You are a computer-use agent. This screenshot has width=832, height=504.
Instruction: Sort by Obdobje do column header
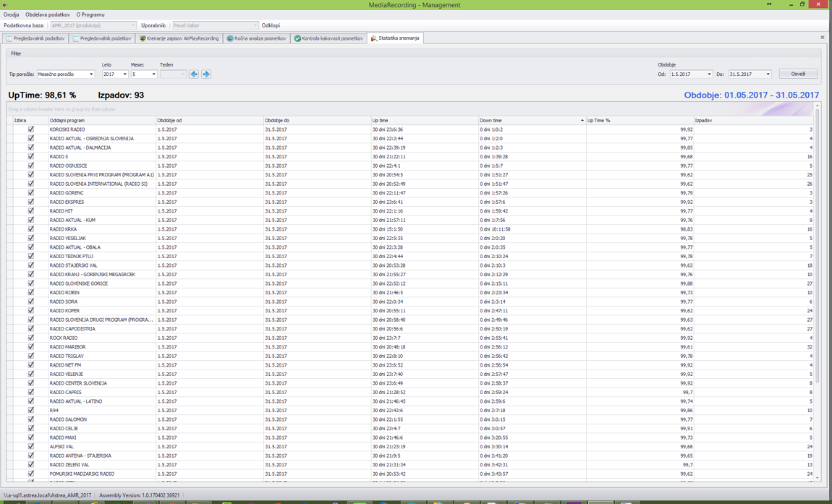317,121
